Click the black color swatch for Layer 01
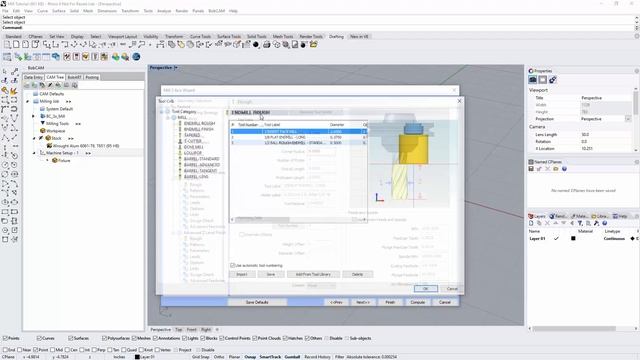 (x=573, y=238)
